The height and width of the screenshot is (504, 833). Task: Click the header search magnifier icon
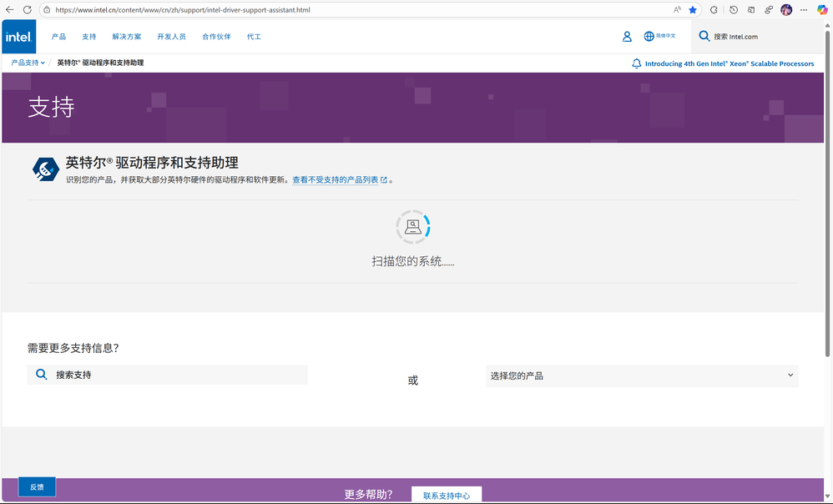click(704, 36)
